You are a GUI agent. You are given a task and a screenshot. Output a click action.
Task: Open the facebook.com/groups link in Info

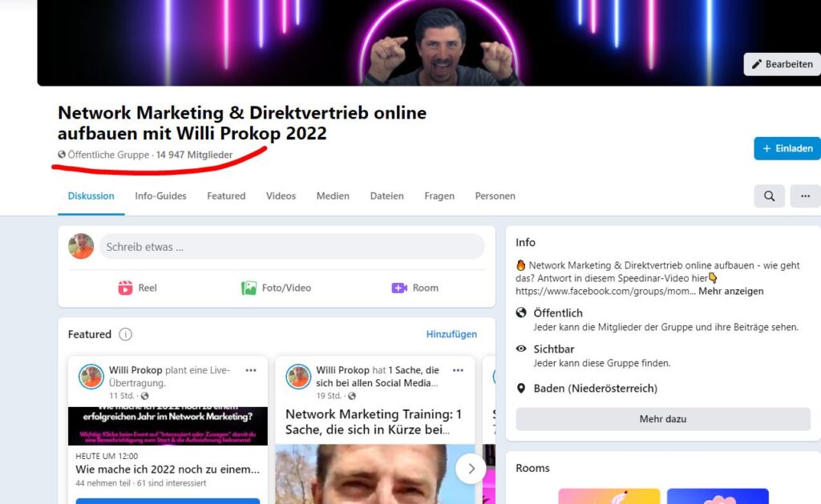click(x=606, y=291)
